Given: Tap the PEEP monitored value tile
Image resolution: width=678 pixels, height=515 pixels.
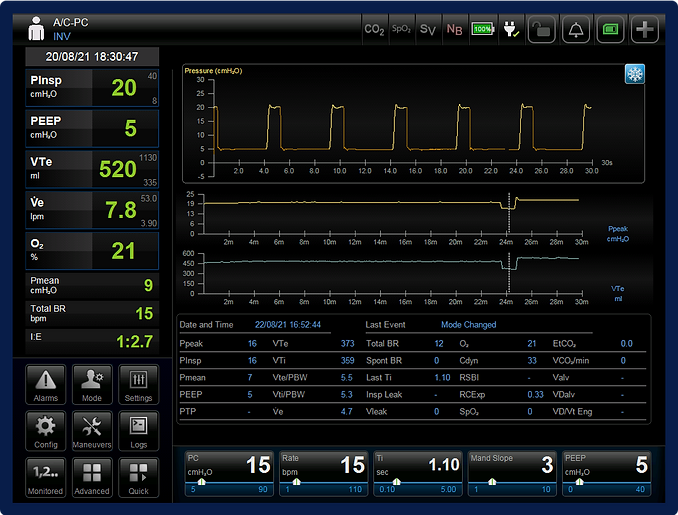Looking at the screenshot, I should pos(92,128).
